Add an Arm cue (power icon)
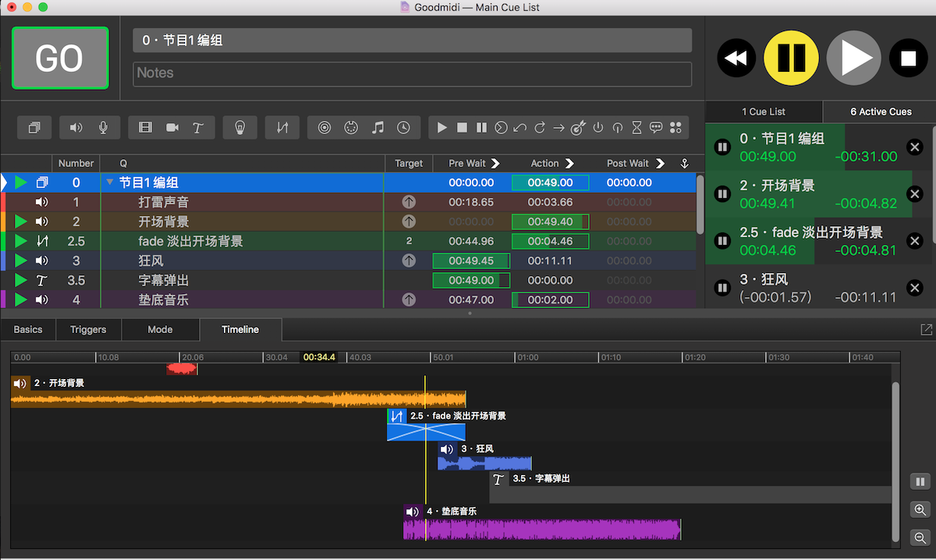The height and width of the screenshot is (560, 936). [x=598, y=127]
